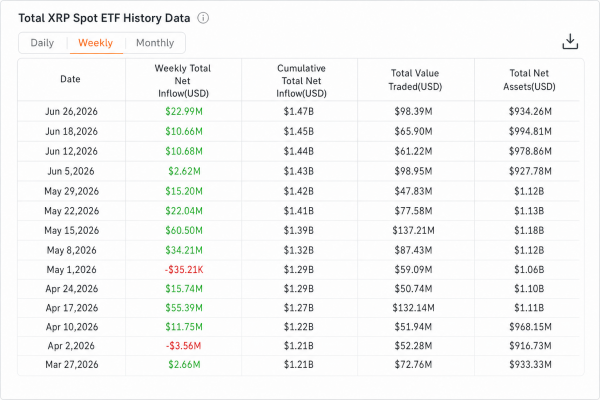This screenshot has height=400, width=600.
Task: Open the info icon beside the title
Action: [x=203, y=18]
